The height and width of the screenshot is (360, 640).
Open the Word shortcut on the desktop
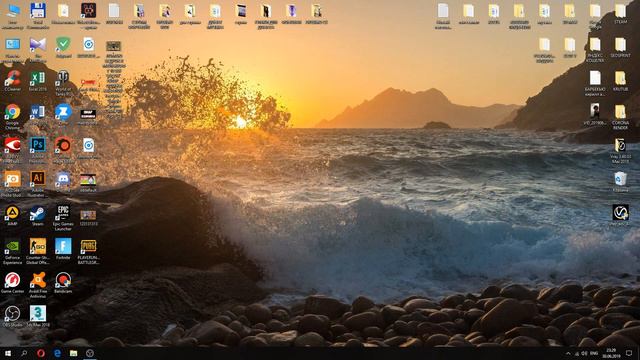coord(38,111)
